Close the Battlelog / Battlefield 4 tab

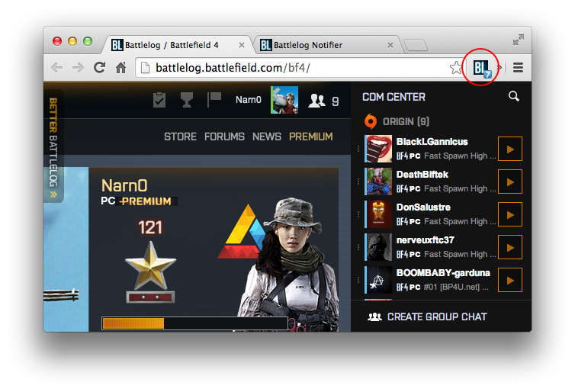(x=242, y=45)
